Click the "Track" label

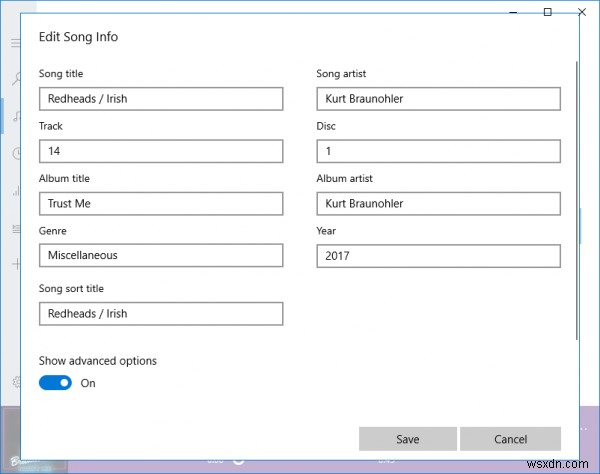coord(51,126)
